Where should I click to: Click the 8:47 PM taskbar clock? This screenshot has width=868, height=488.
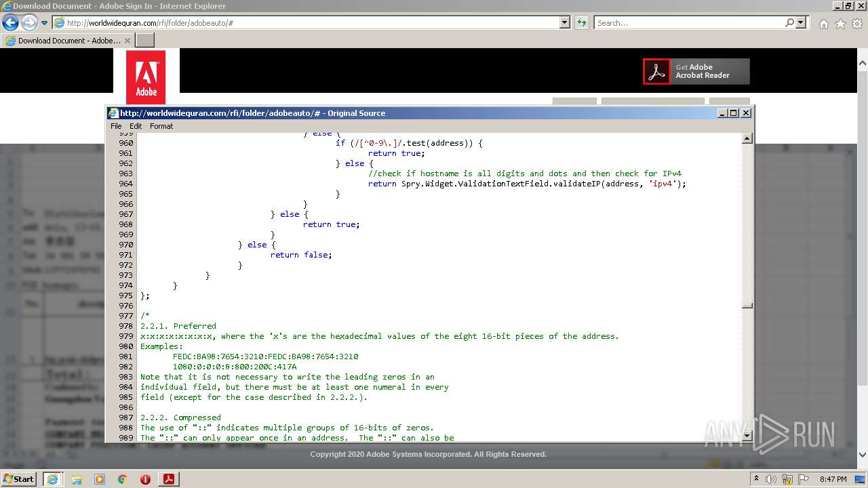833,479
